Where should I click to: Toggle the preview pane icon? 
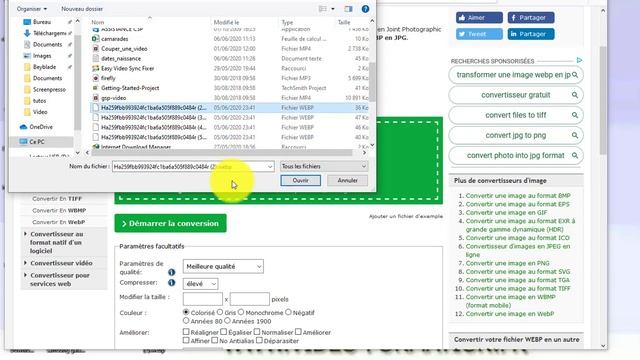click(348, 9)
